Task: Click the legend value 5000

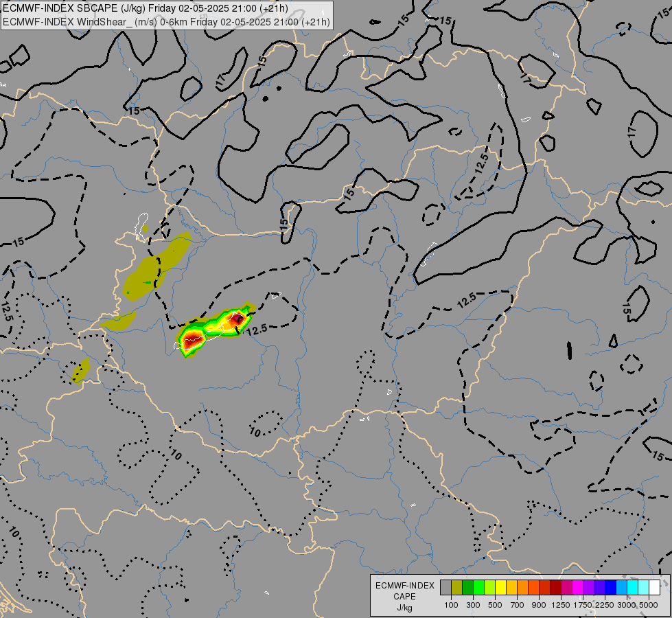Action: pos(649,605)
